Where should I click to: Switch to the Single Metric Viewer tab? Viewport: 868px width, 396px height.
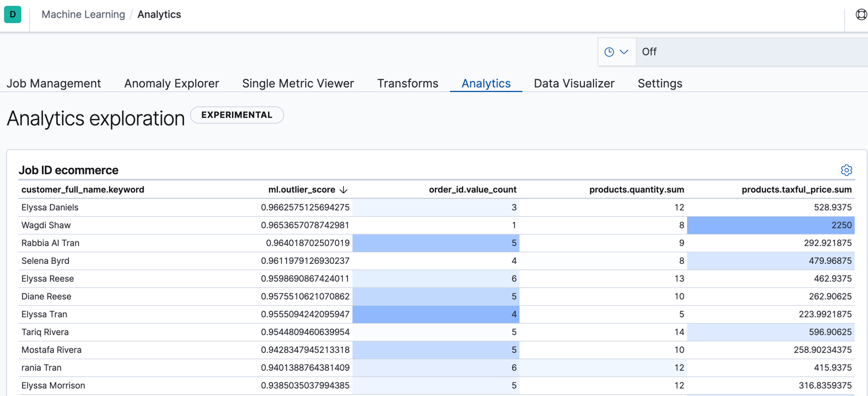(298, 83)
